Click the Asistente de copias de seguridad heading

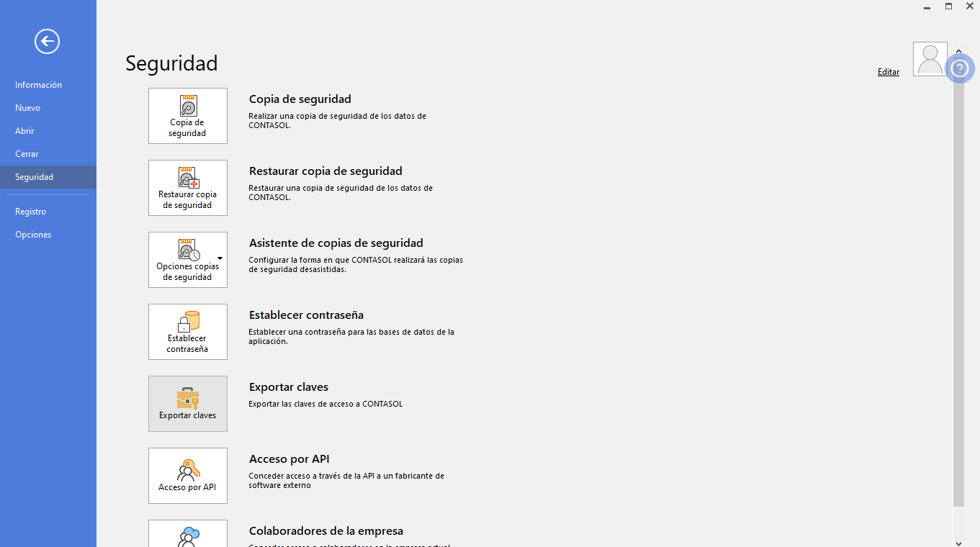pos(336,243)
